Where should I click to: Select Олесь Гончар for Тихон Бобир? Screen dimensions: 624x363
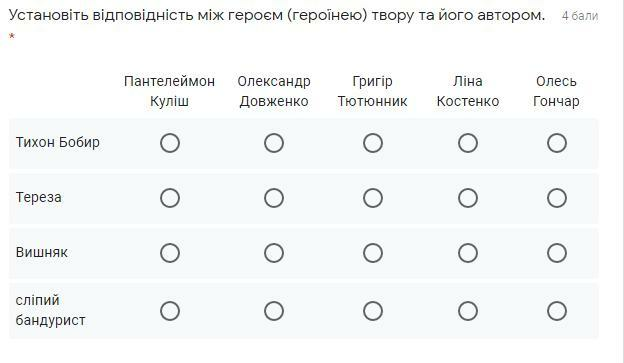(x=557, y=143)
